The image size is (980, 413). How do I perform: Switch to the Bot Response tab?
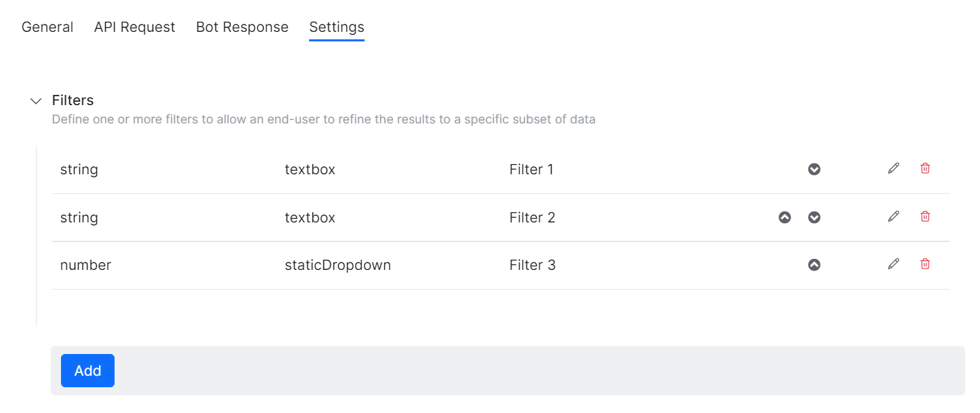click(x=242, y=26)
